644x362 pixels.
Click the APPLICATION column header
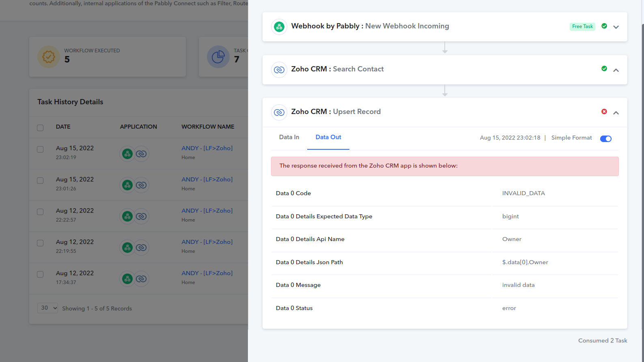[138, 127]
